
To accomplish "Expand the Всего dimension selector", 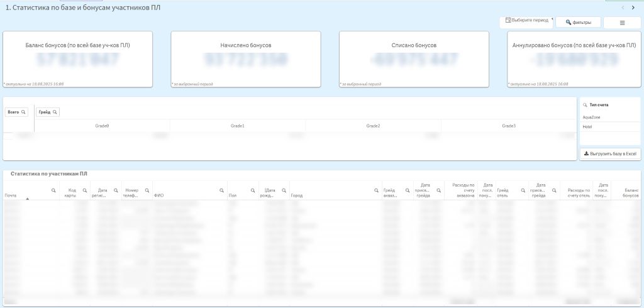I will (17, 112).
